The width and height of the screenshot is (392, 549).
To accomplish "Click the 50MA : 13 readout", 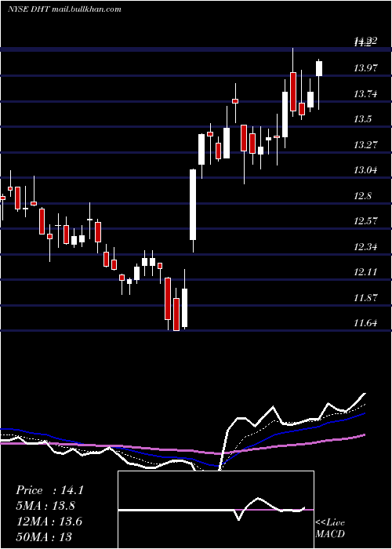I will click(x=44, y=536).
